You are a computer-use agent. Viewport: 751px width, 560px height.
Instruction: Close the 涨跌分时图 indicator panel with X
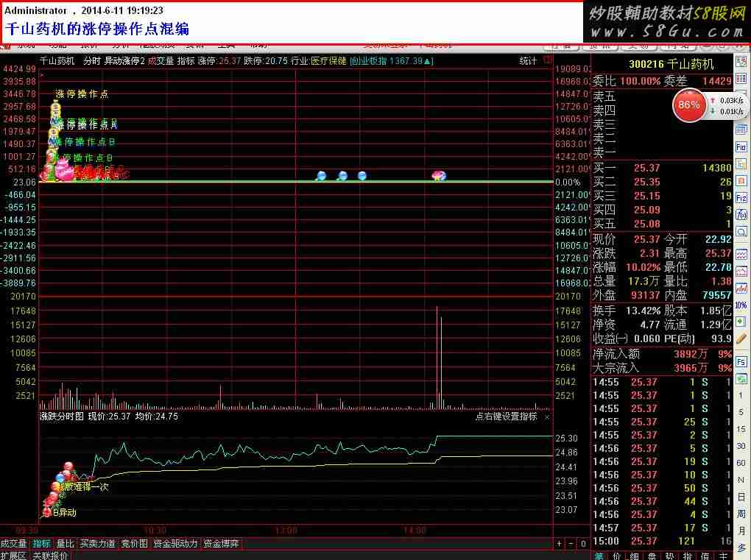coord(547,417)
